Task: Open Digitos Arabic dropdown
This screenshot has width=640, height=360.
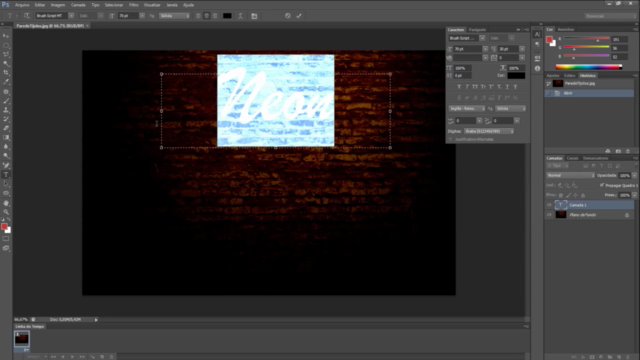Action: (x=489, y=131)
